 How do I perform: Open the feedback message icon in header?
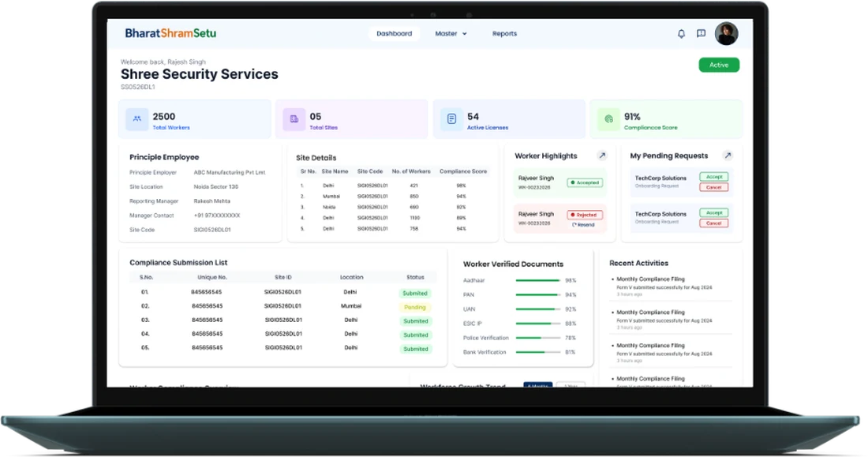[x=701, y=34]
